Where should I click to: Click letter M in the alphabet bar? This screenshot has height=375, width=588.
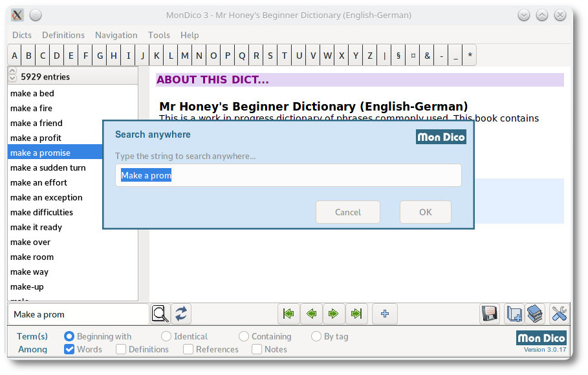185,56
